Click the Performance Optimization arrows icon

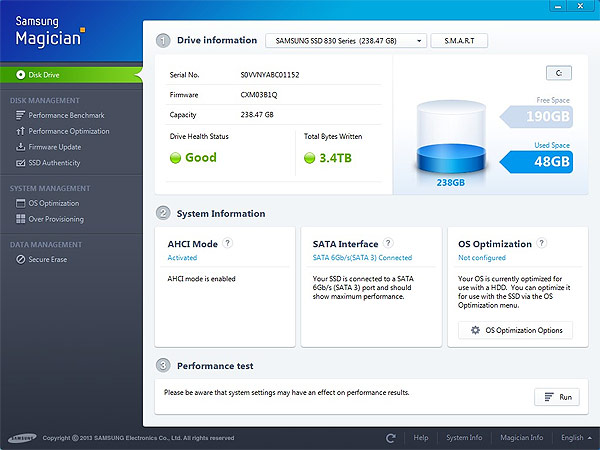click(x=20, y=131)
